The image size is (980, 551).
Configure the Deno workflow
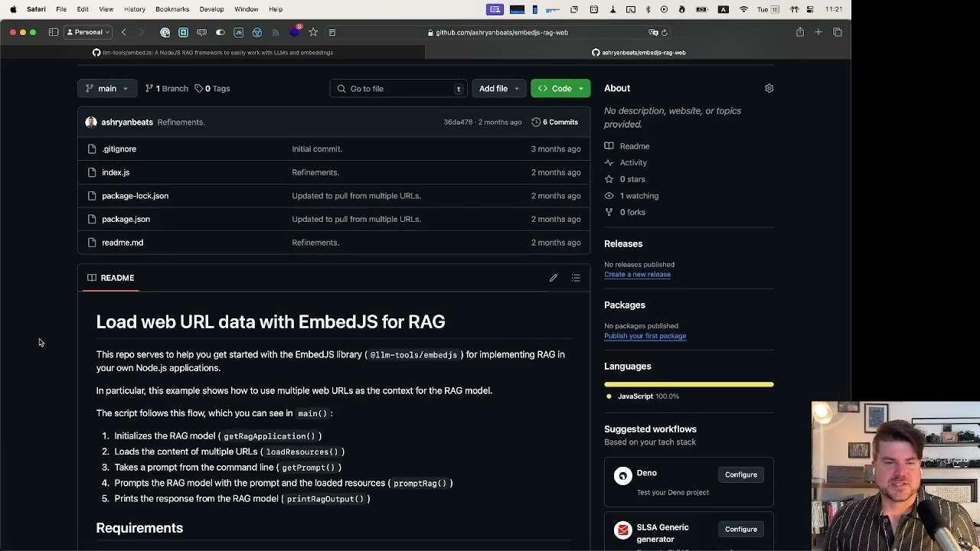coord(740,474)
